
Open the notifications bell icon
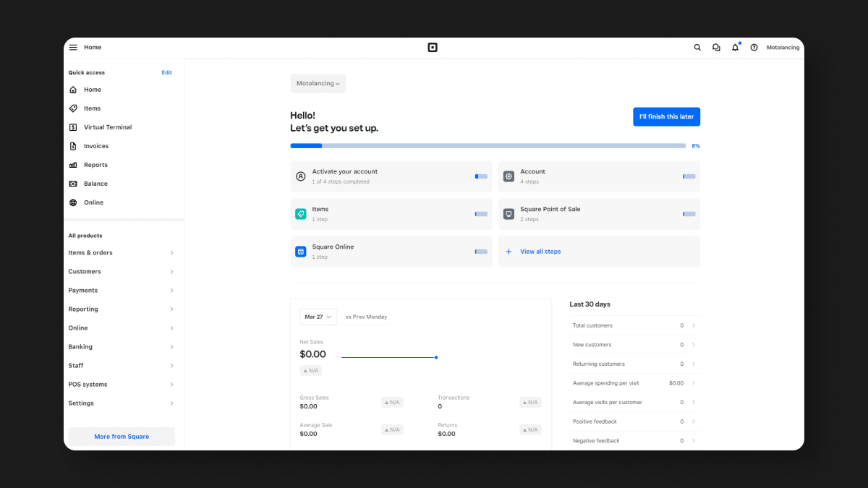pyautogui.click(x=735, y=47)
